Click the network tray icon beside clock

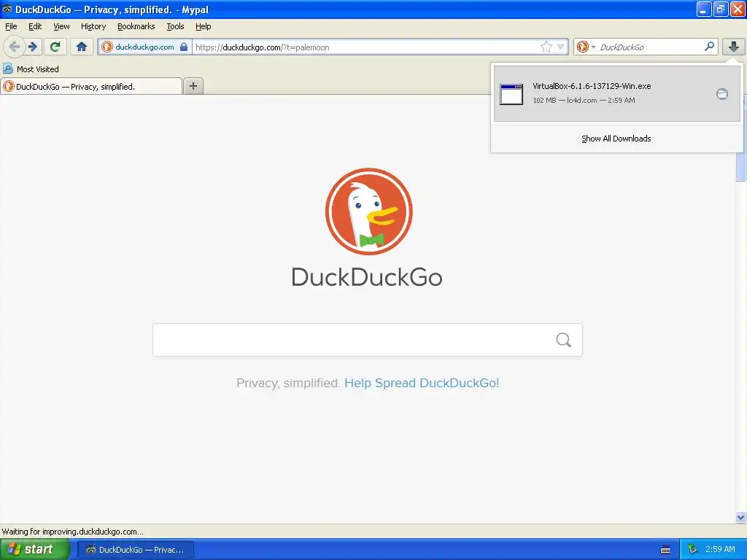coord(692,549)
